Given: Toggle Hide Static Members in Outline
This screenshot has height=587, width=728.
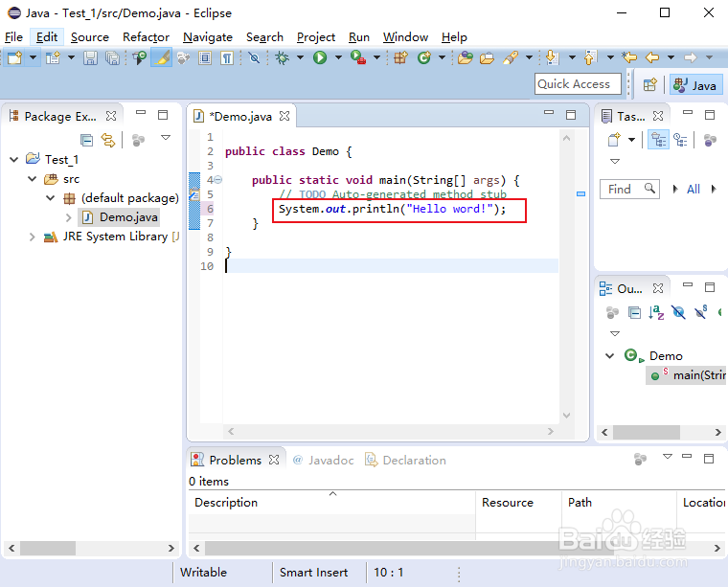Looking at the screenshot, I should pos(701,312).
